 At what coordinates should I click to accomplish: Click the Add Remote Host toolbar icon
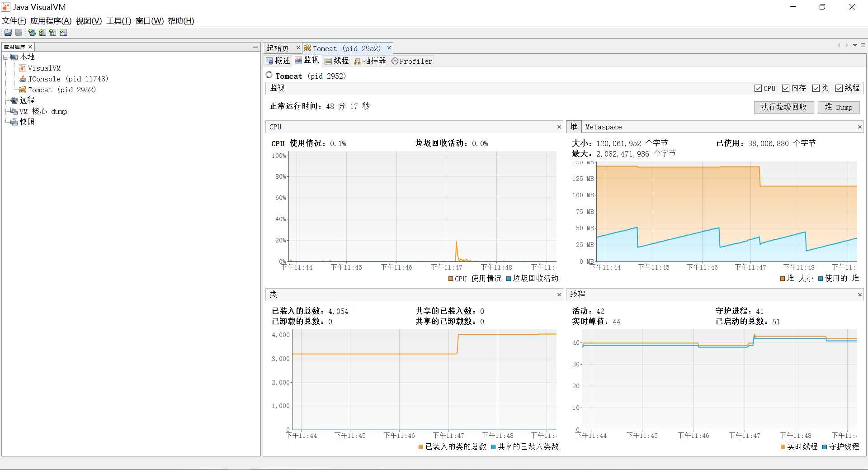click(x=32, y=33)
